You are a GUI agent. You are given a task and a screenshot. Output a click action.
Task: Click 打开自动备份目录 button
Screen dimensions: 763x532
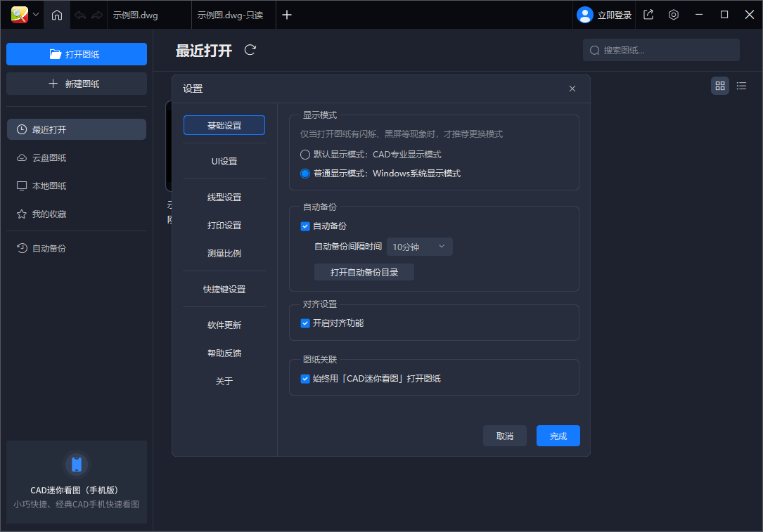click(x=364, y=273)
